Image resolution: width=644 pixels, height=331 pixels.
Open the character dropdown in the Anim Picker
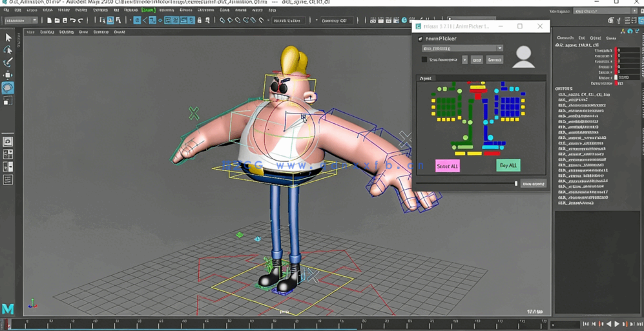click(x=462, y=48)
